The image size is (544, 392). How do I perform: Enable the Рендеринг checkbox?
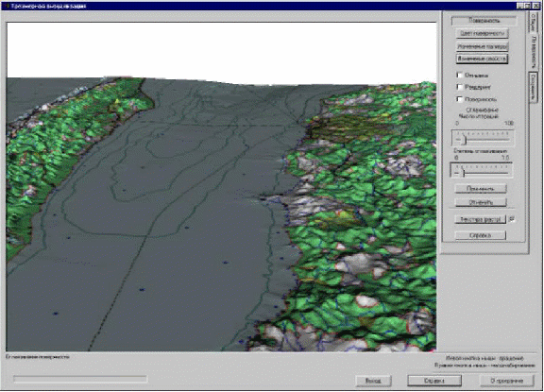click(460, 87)
